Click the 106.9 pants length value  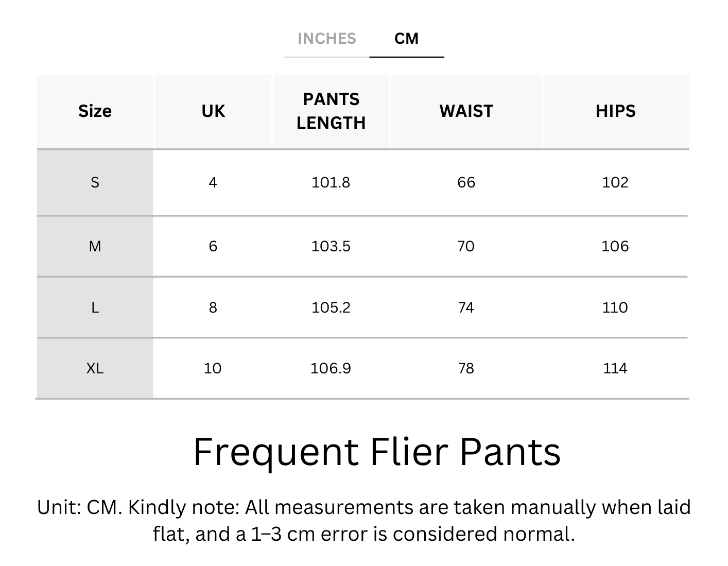tap(331, 368)
